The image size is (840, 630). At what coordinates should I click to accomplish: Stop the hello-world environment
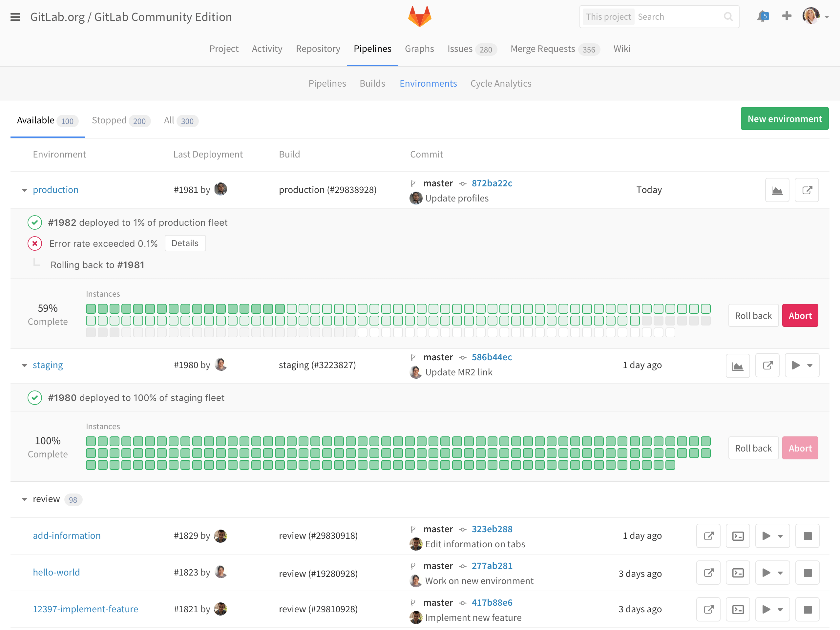(807, 573)
